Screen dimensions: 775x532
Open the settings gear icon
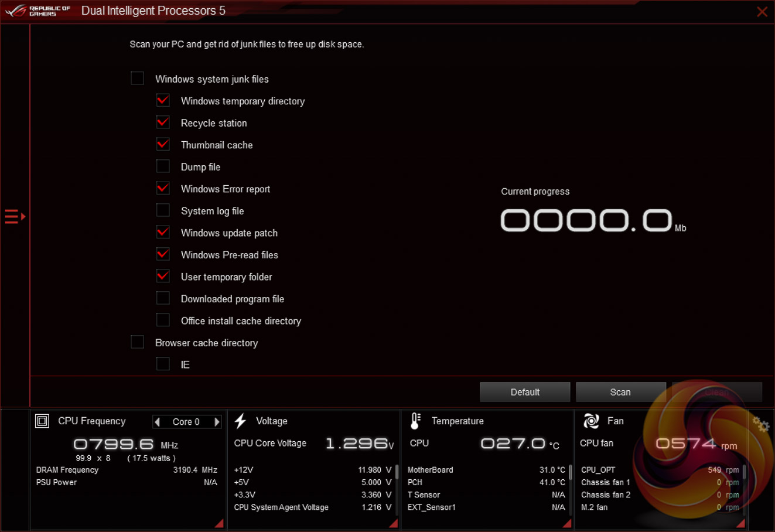[760, 424]
